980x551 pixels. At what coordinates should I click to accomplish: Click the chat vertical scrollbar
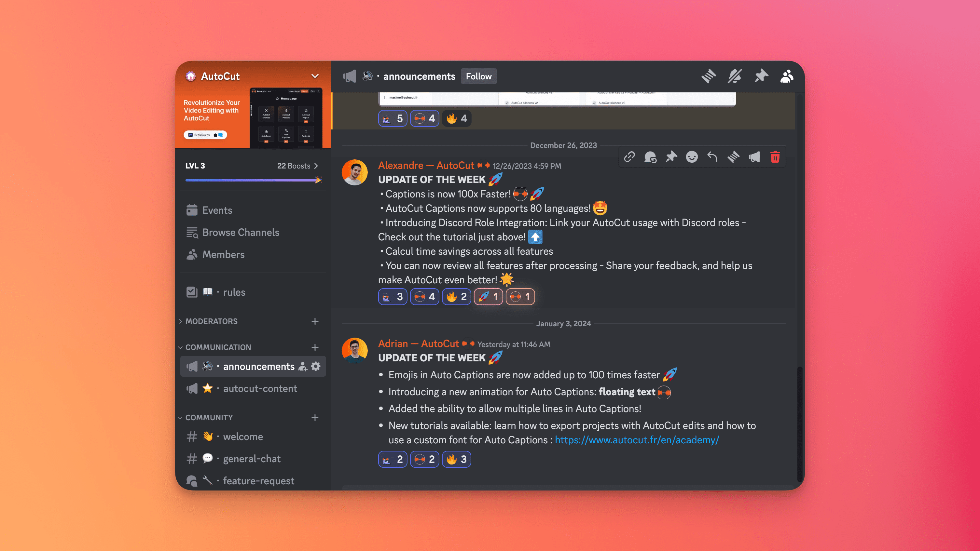click(800, 424)
